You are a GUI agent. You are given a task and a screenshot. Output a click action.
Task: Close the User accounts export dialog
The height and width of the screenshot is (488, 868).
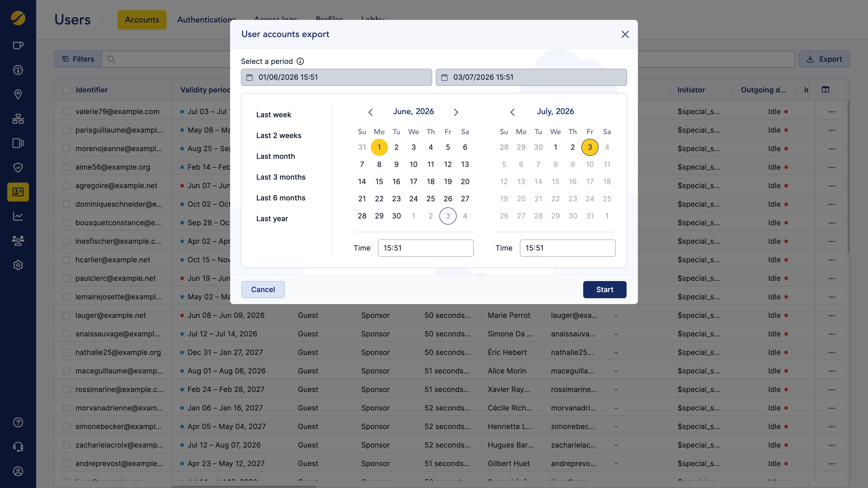pos(625,34)
